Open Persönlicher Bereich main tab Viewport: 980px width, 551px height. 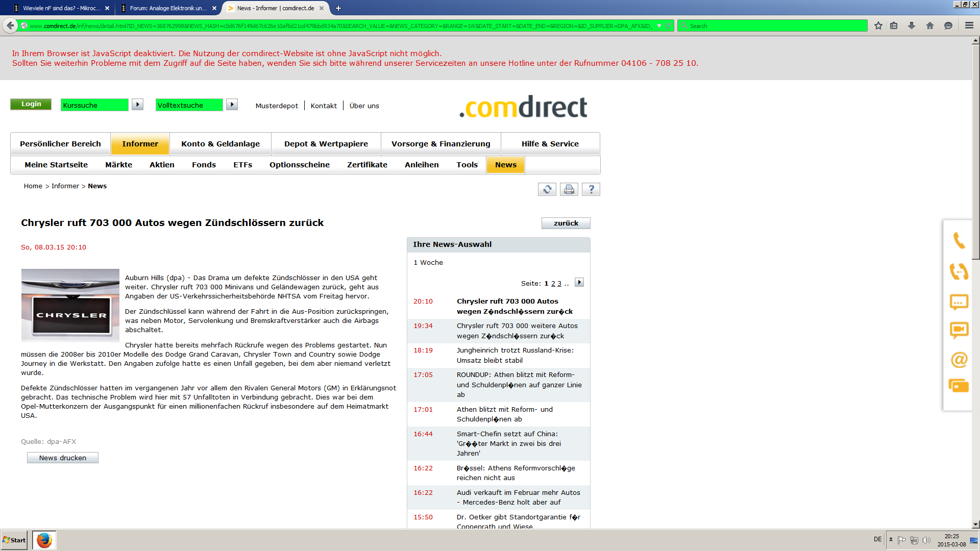click(60, 144)
